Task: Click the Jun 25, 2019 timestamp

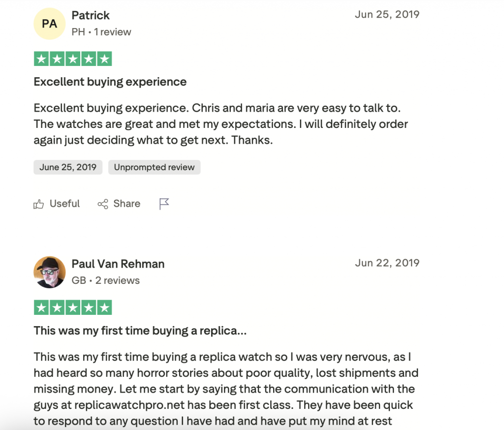Action: coord(387,14)
